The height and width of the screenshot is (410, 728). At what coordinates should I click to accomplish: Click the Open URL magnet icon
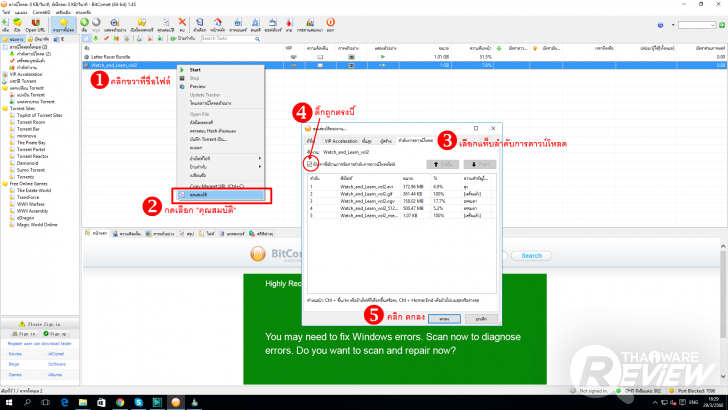pos(35,22)
